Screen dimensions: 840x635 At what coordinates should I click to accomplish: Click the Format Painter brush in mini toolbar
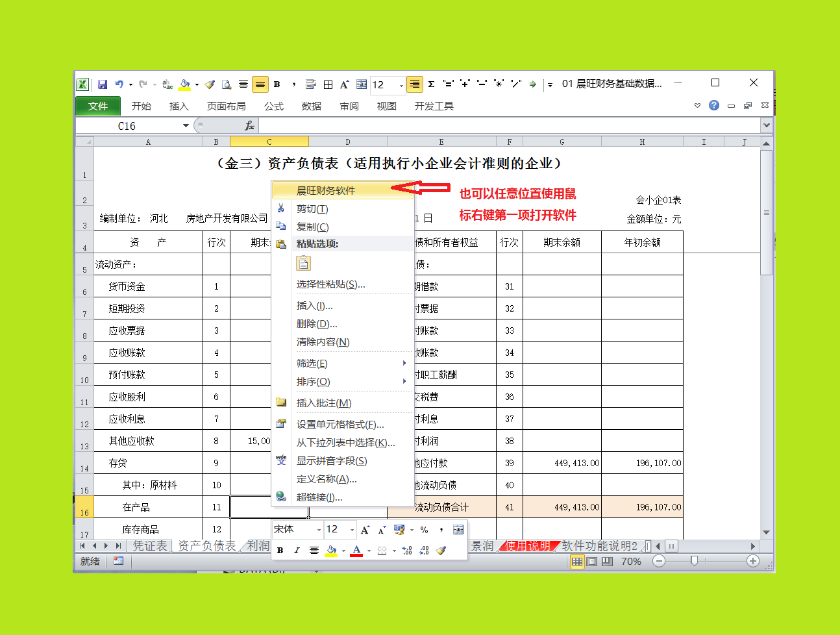441,551
